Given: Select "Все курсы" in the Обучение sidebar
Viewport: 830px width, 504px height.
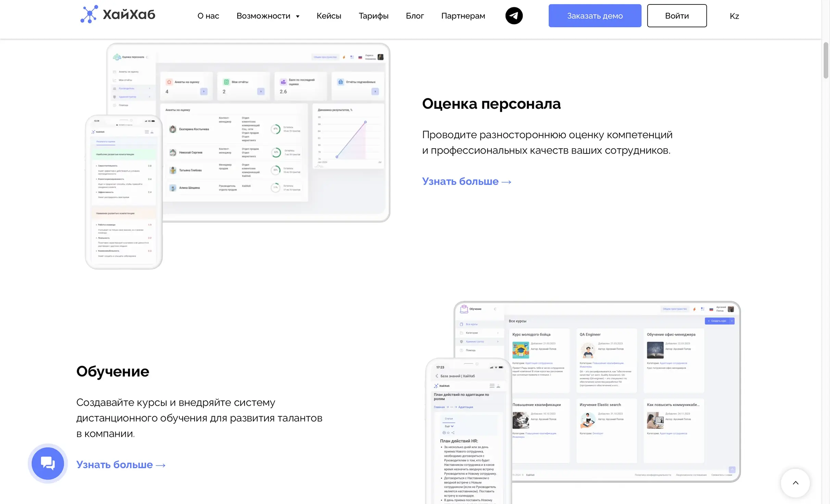Looking at the screenshot, I should click(x=471, y=324).
